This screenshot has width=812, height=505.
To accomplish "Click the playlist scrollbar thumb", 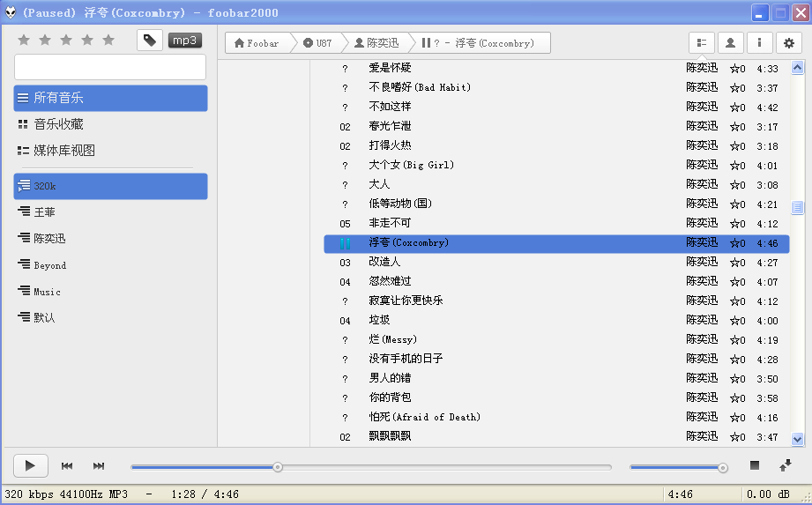I will coord(798,207).
